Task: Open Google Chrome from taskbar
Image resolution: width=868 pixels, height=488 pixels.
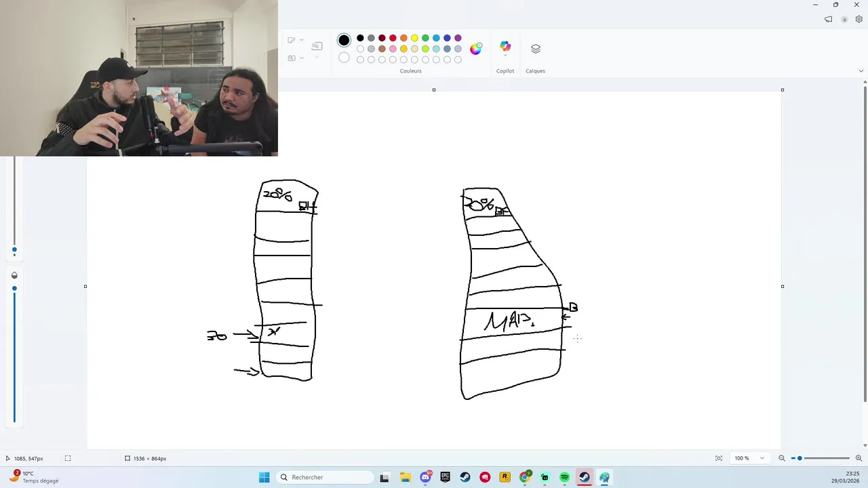Action: coord(525,477)
